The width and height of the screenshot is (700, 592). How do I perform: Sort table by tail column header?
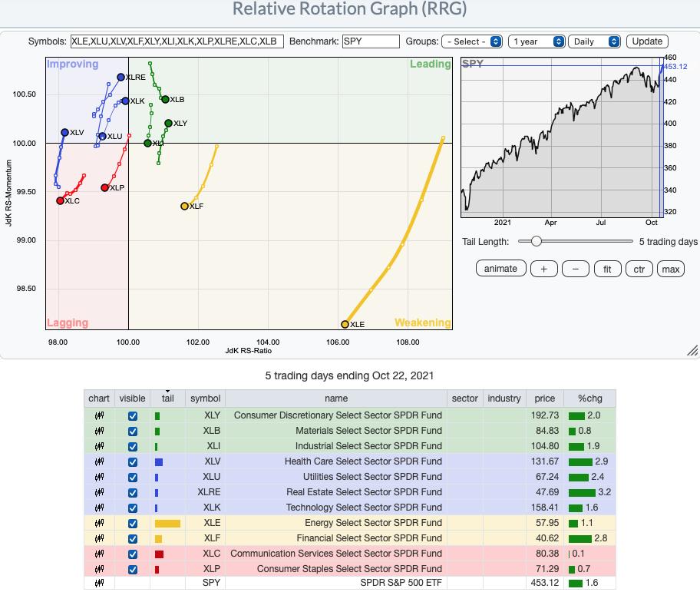tap(167, 399)
